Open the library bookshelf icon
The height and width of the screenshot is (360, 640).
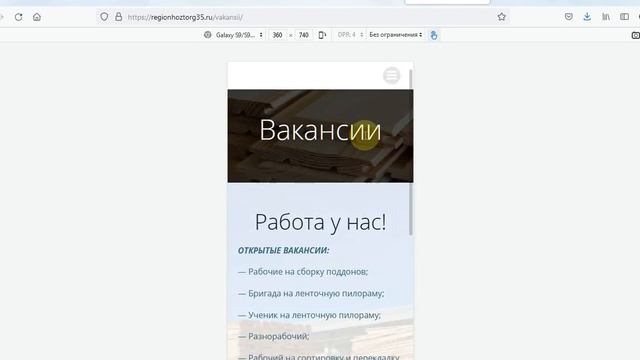click(x=606, y=17)
